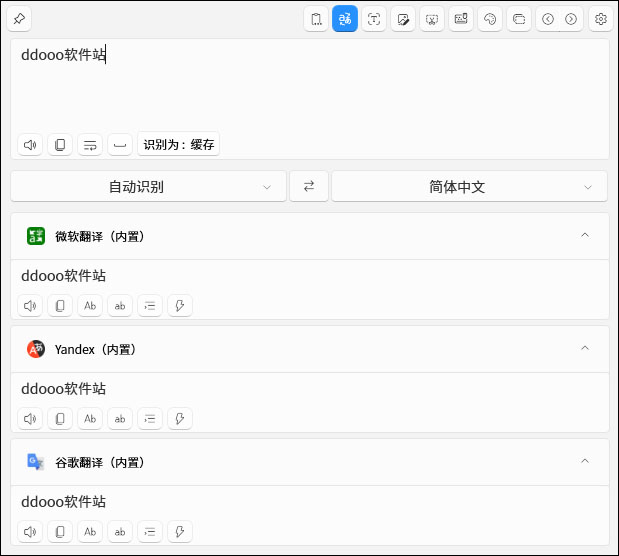Copy the 微软翻译 result with the lowercase ab icon
The height and width of the screenshot is (556, 619).
(120, 306)
